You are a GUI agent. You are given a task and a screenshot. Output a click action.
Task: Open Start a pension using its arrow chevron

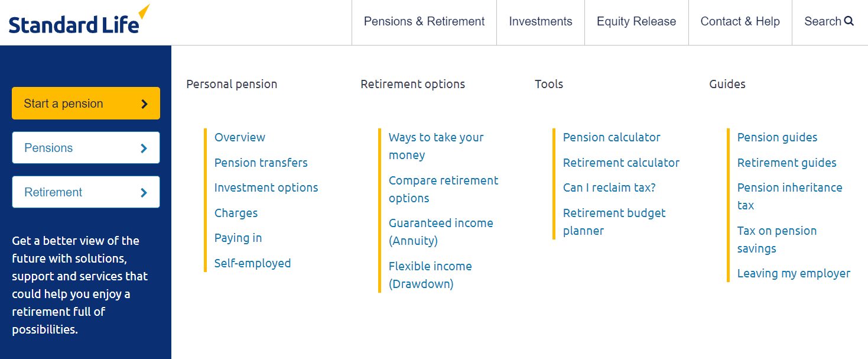(x=144, y=103)
